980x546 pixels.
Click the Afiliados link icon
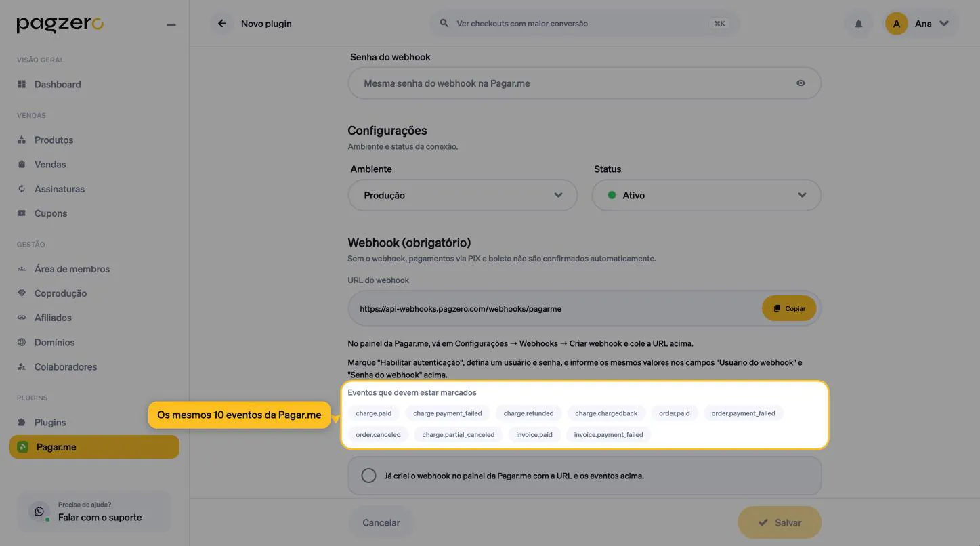pos(22,318)
